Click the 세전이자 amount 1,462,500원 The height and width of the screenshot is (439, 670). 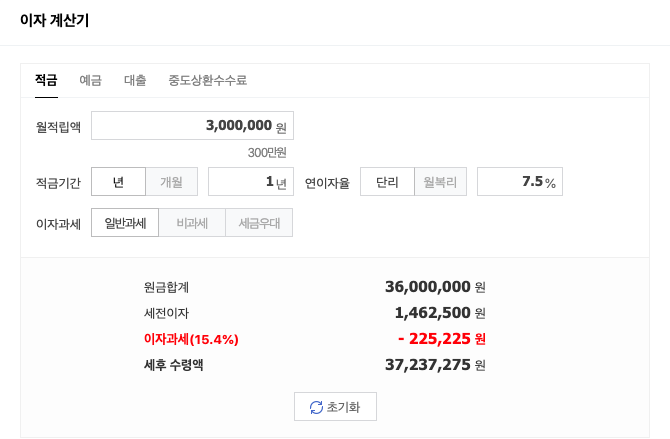(x=440, y=312)
